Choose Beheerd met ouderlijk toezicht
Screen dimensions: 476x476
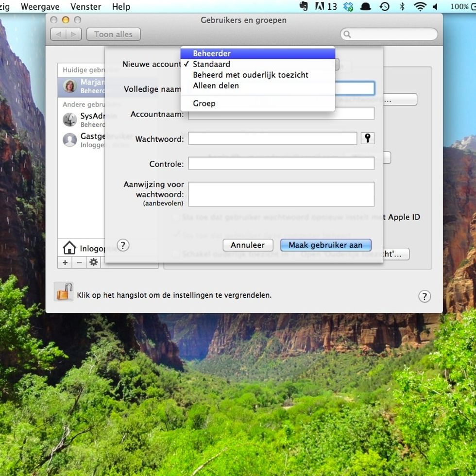258,75
